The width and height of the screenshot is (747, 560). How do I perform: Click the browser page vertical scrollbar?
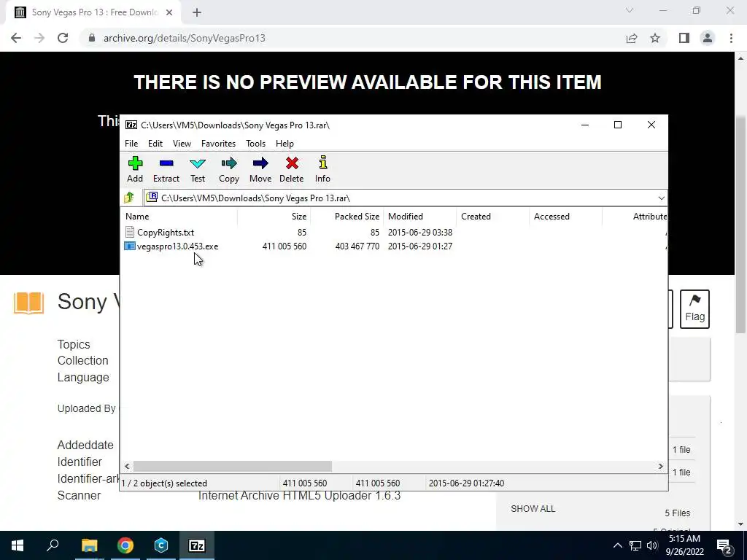pyautogui.click(x=740, y=225)
